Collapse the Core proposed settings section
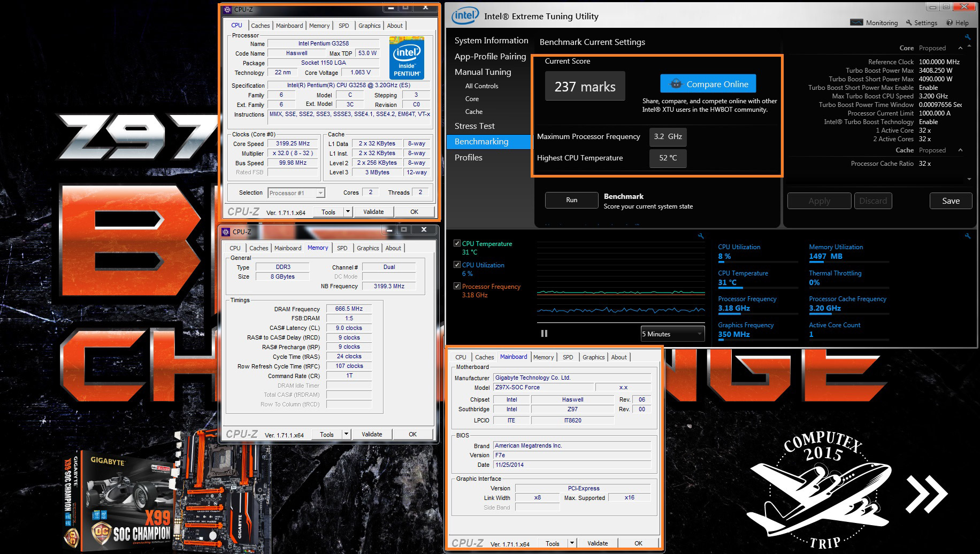This screenshot has width=980, height=554. click(960, 48)
